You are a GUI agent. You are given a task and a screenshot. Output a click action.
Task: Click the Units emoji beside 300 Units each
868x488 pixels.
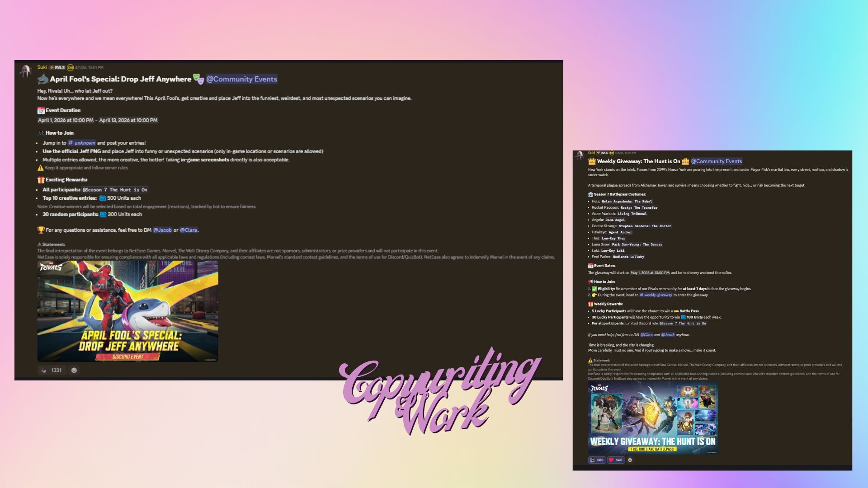[103, 215]
